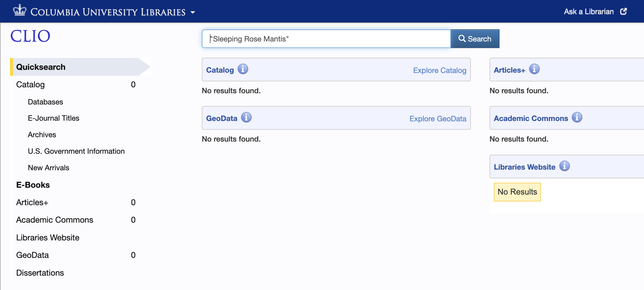
Task: Open Databases in the sidebar
Action: (45, 102)
